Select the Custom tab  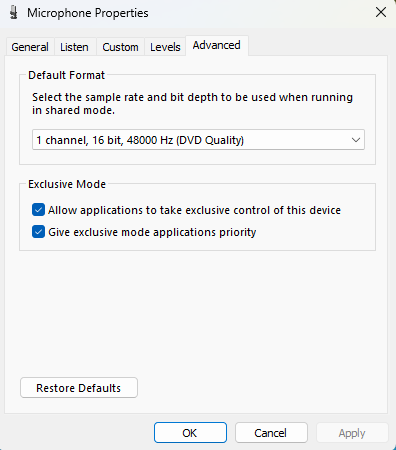tap(120, 47)
